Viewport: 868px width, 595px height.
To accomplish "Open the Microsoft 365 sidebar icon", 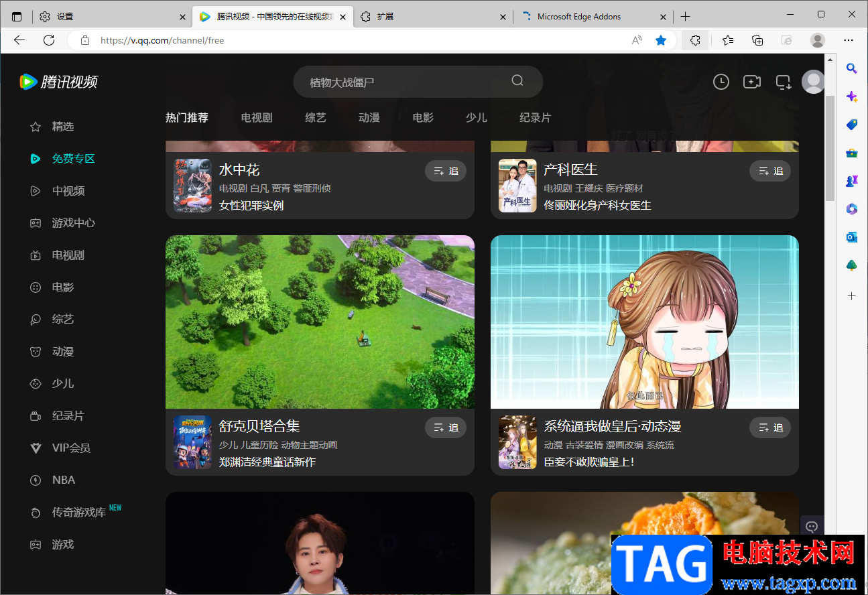I will pyautogui.click(x=851, y=209).
